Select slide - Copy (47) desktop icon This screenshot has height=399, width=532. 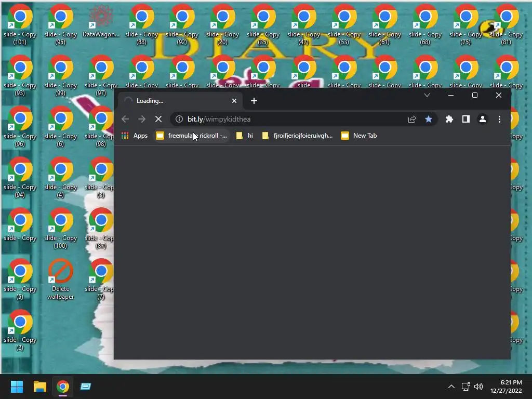303,25
